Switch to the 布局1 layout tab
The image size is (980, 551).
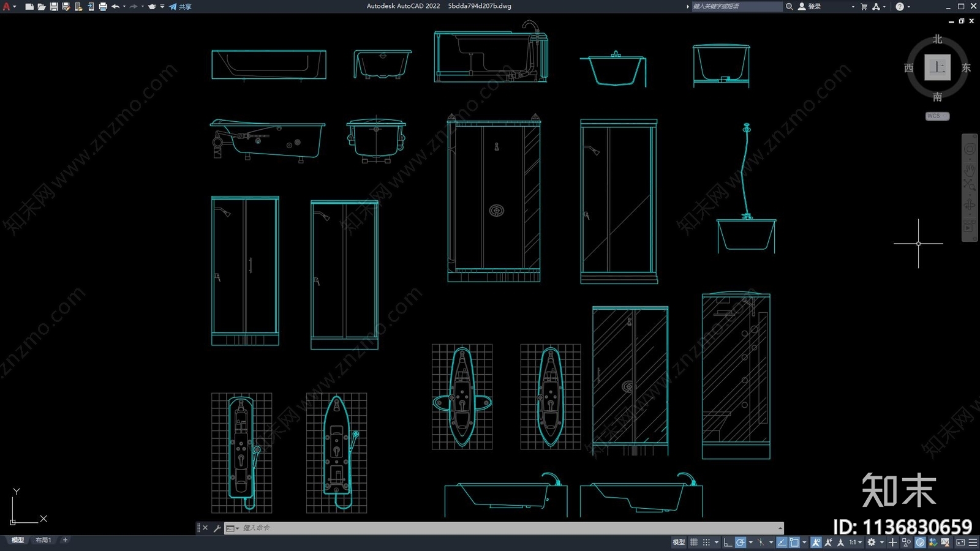43,540
